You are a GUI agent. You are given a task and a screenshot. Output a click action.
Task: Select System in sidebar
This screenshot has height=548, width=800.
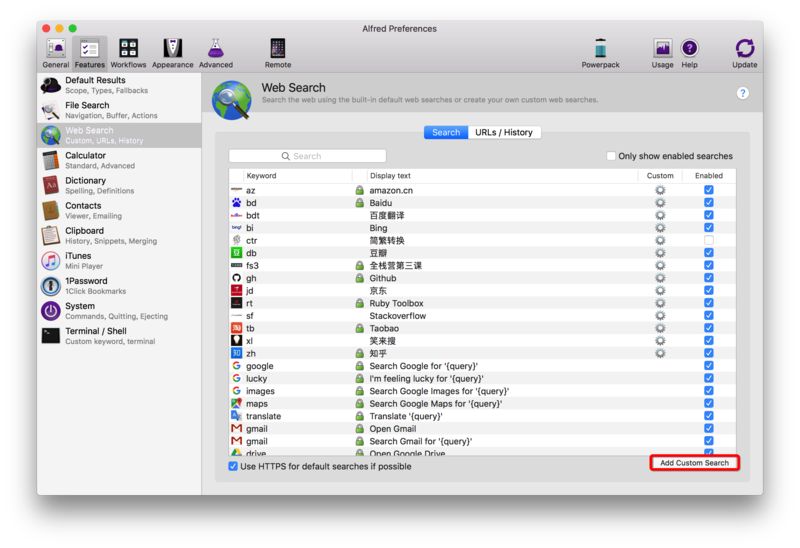pos(119,310)
